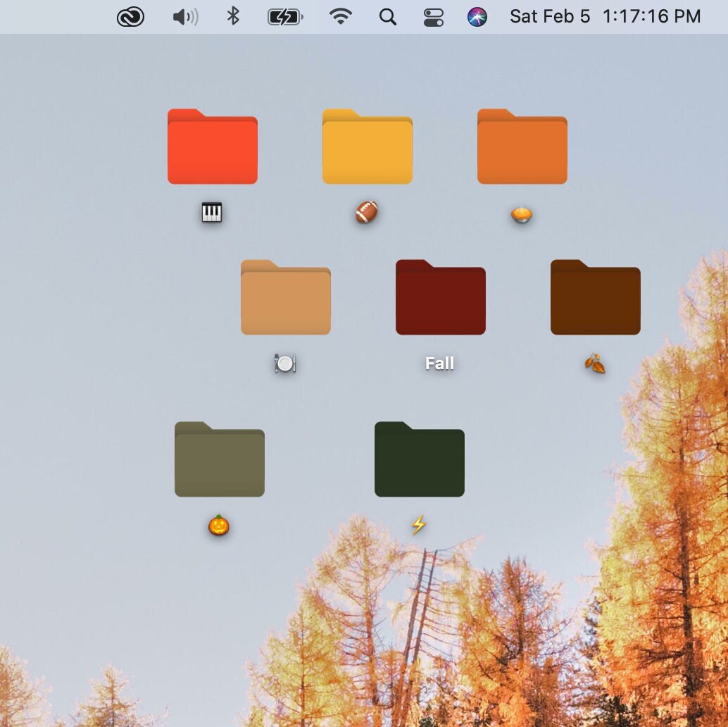Open the tan dinner plate folder

(285, 297)
